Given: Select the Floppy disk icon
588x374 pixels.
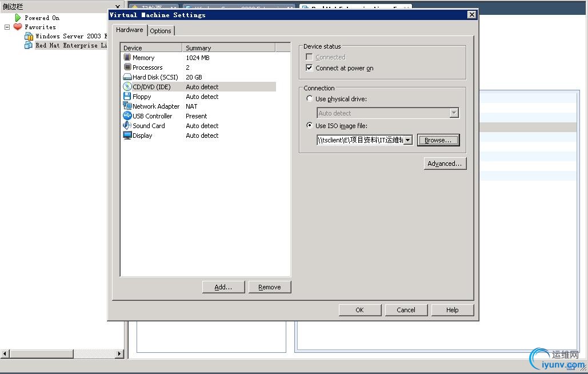Looking at the screenshot, I should [x=127, y=97].
